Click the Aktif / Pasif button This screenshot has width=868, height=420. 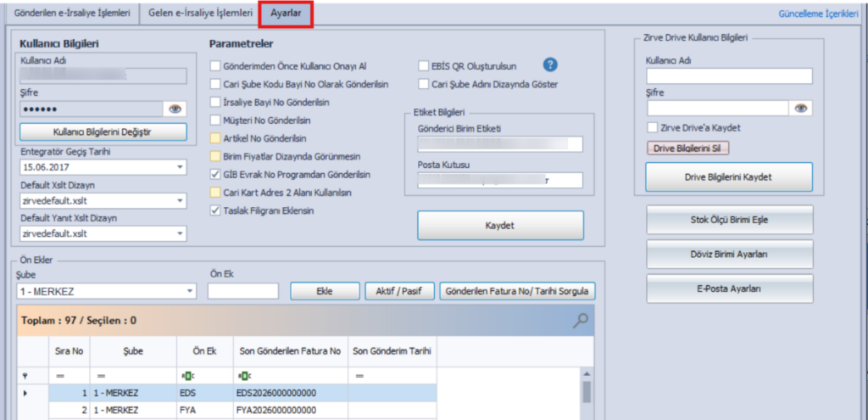point(400,291)
